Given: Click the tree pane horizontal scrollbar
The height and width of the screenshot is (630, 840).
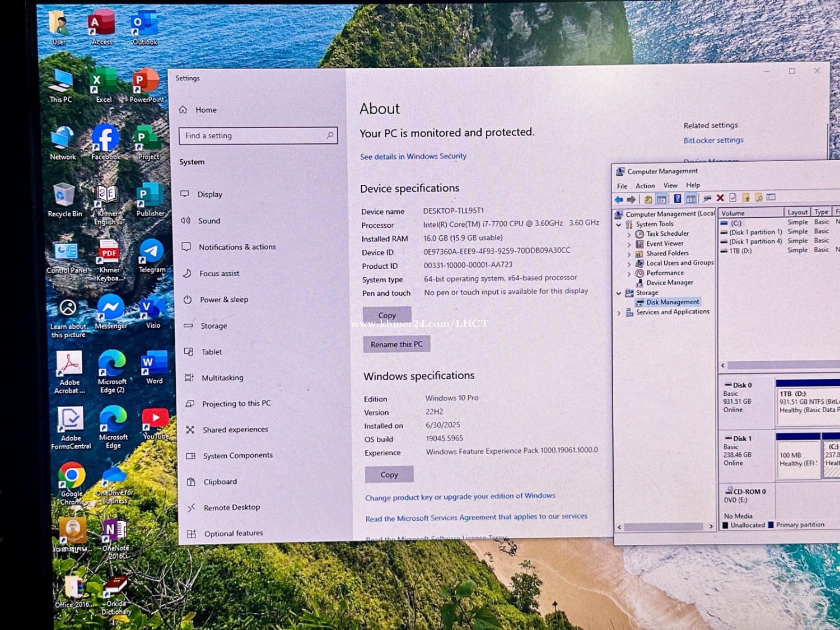Looking at the screenshot, I should 665,526.
